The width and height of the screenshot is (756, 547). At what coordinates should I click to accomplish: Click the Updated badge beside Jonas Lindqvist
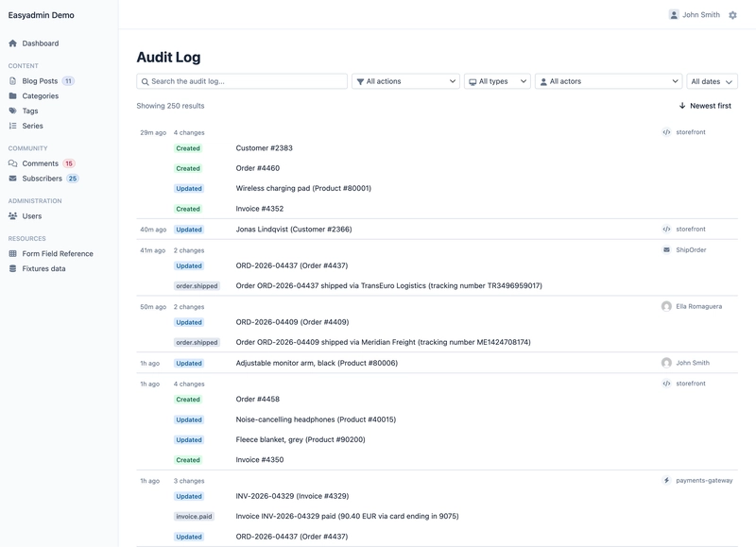(x=189, y=230)
